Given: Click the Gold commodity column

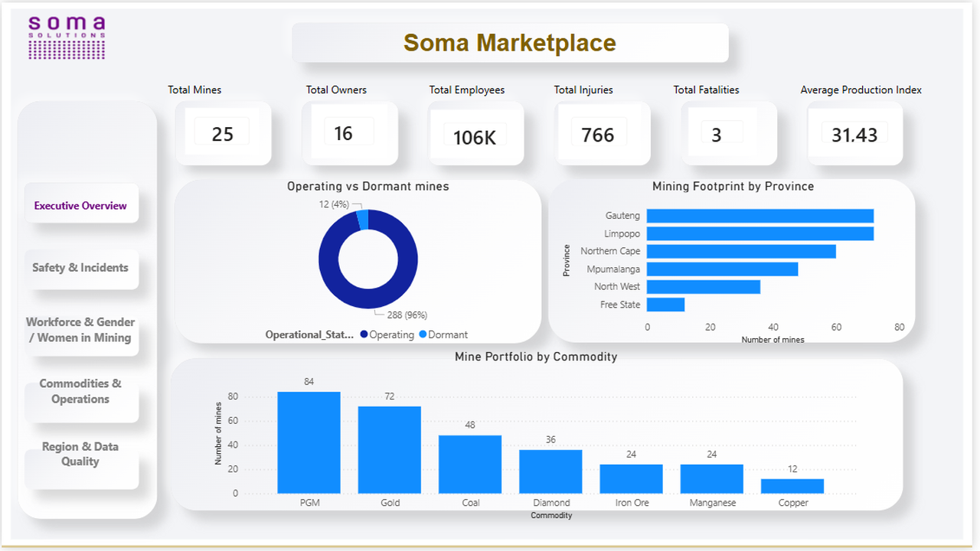Looking at the screenshot, I should coord(390,449).
